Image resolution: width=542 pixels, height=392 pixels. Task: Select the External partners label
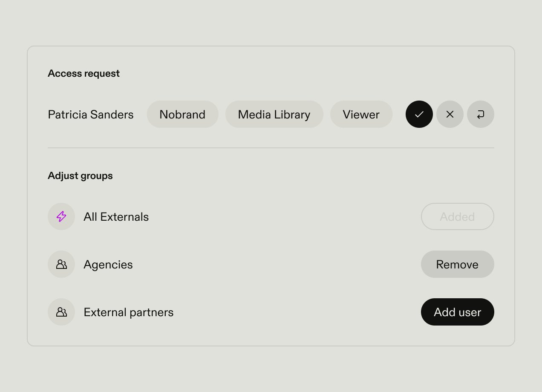(128, 312)
